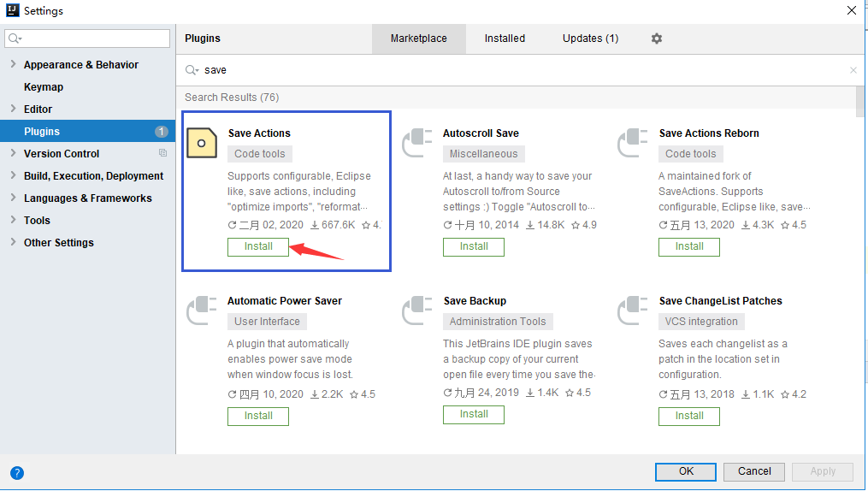Click the Save Actions plugin icon
The image size is (868, 491).
pyautogui.click(x=202, y=143)
